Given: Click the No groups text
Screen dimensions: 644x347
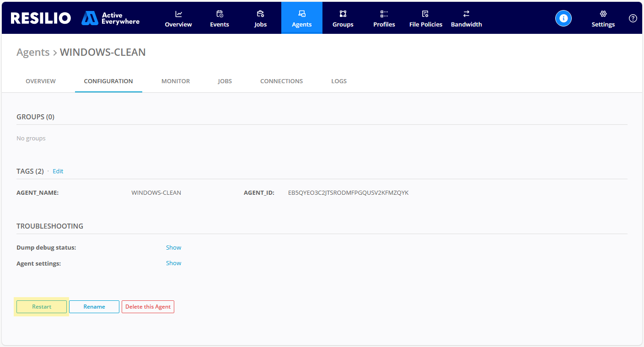Looking at the screenshot, I should 31,139.
